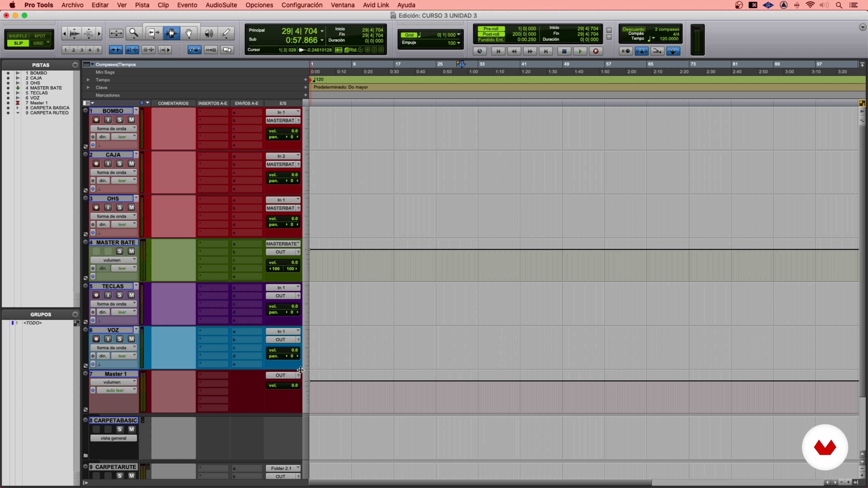The width and height of the screenshot is (868, 488).
Task: Open BOMBO input selector In 1
Action: pos(283,112)
